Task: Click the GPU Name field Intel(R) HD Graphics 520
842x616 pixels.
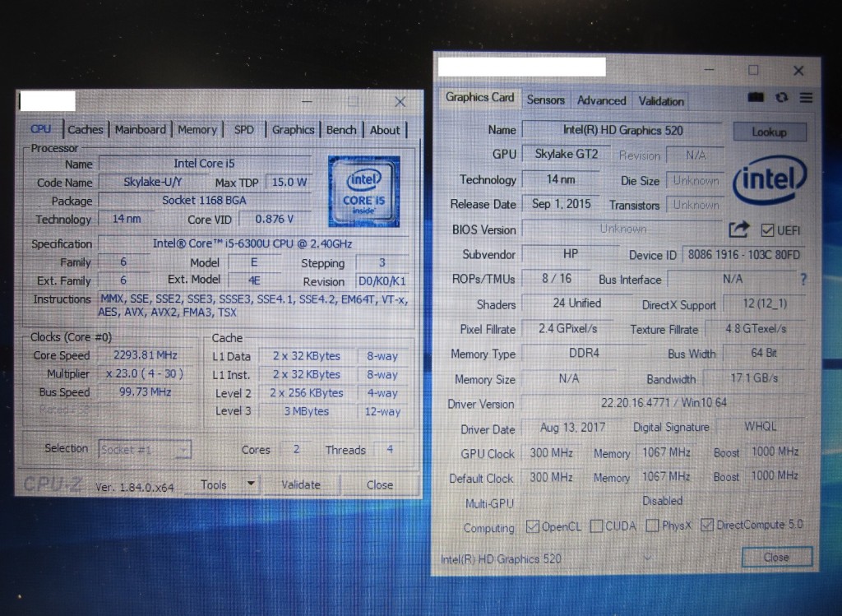Action: tap(623, 130)
